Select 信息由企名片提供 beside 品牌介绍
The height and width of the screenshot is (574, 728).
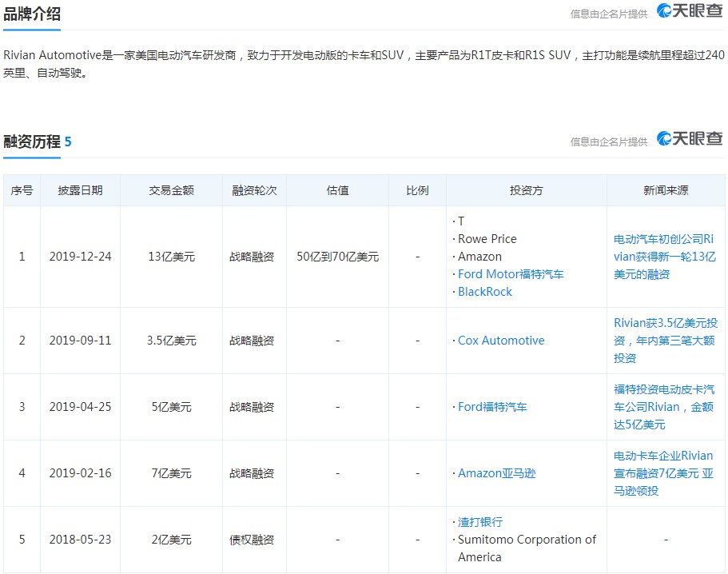(609, 14)
